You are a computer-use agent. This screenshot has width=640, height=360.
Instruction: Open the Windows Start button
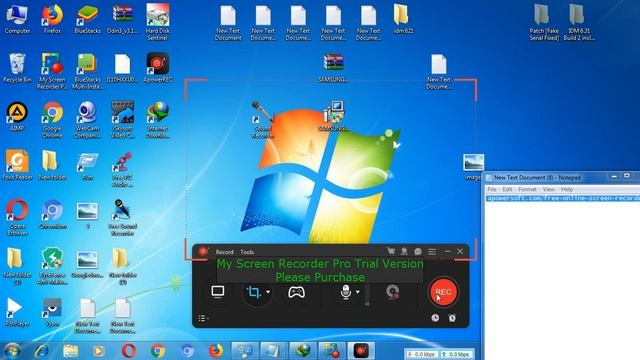(x=12, y=351)
